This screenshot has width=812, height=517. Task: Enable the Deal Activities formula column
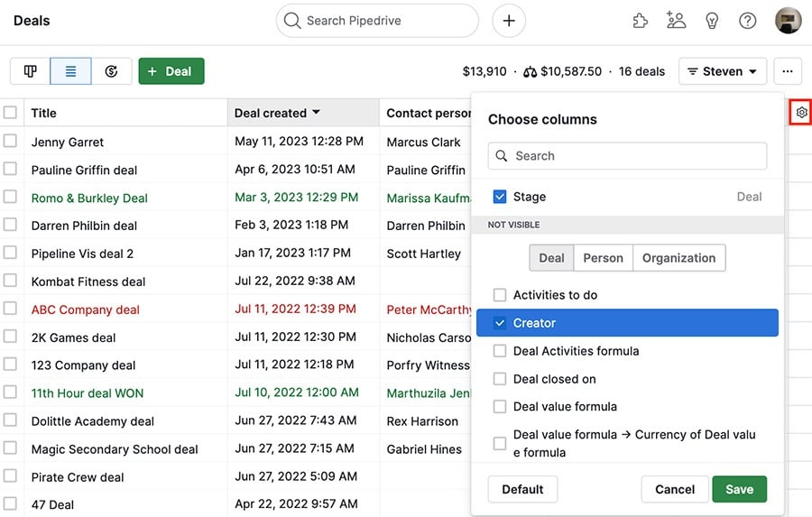500,351
